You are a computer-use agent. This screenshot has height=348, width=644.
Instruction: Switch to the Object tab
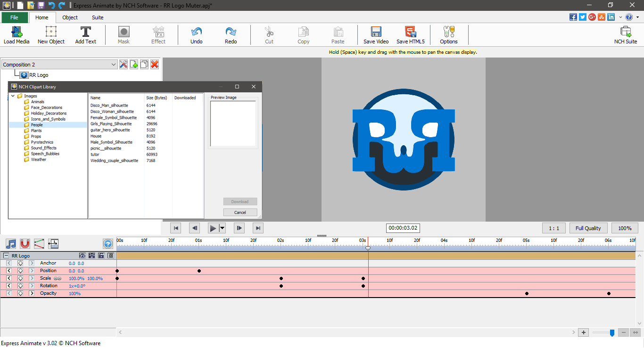[x=70, y=17]
